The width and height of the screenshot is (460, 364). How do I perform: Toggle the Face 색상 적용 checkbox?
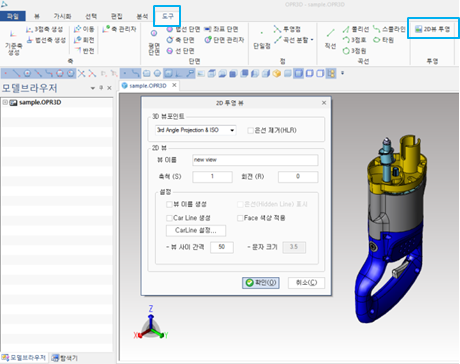click(240, 218)
